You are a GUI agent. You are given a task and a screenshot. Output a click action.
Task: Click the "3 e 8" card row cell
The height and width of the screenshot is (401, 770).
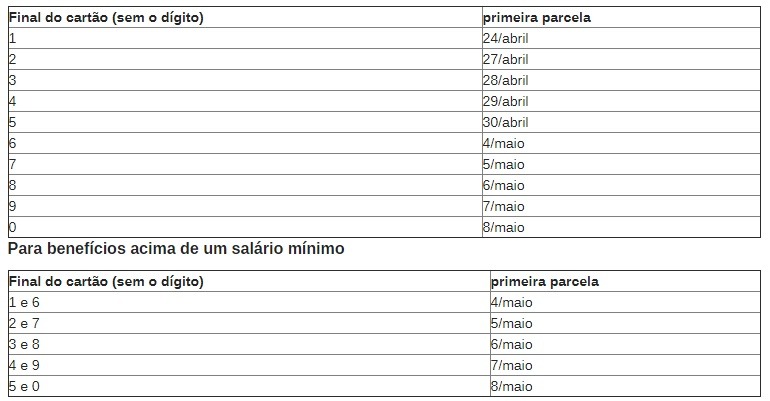[x=24, y=345]
